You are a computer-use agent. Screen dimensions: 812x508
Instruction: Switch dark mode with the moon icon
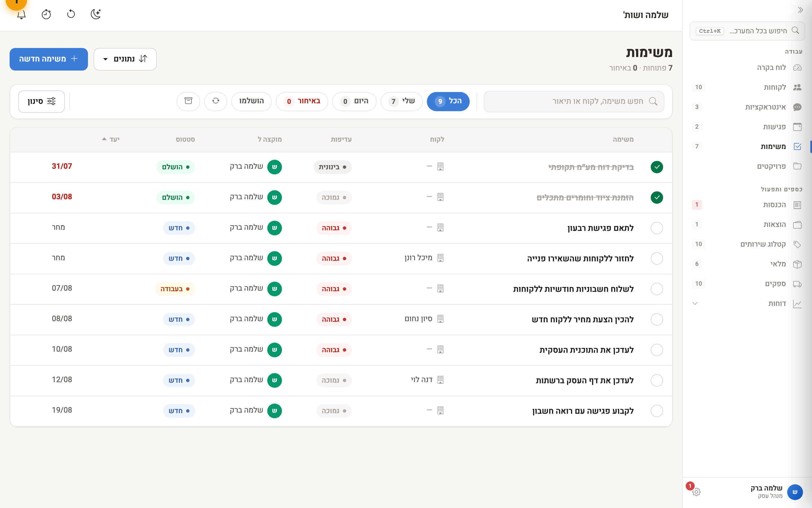(x=96, y=14)
